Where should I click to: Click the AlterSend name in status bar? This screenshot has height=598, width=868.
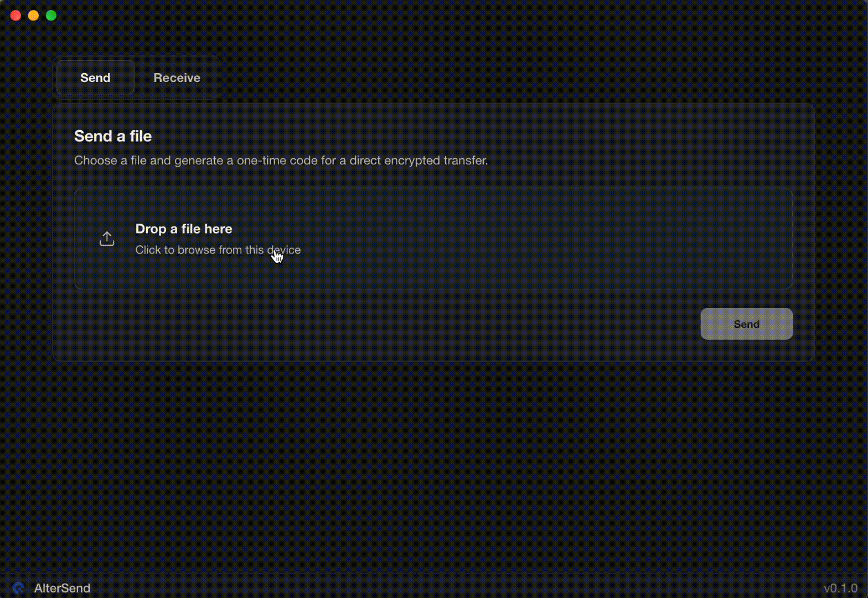click(x=62, y=588)
